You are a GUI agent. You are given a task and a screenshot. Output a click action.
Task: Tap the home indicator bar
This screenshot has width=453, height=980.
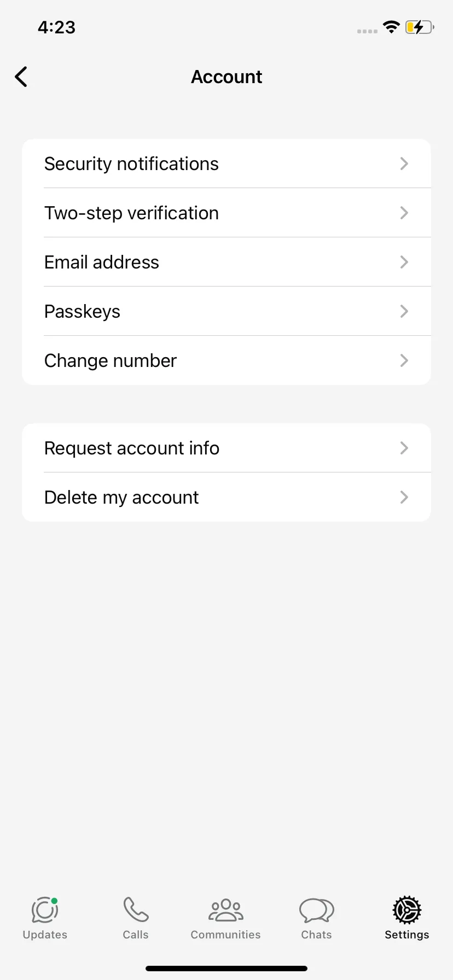(226, 969)
